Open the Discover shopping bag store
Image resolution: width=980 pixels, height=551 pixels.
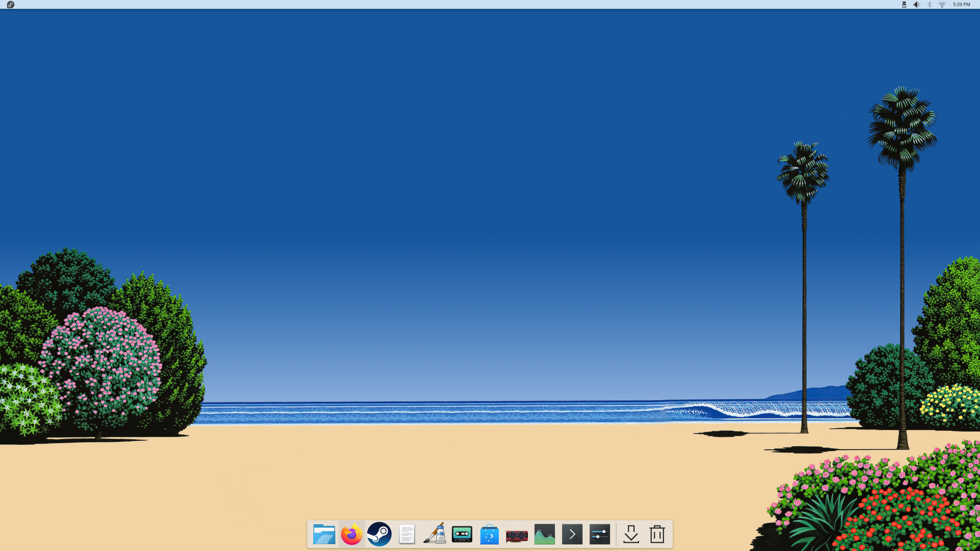point(489,534)
